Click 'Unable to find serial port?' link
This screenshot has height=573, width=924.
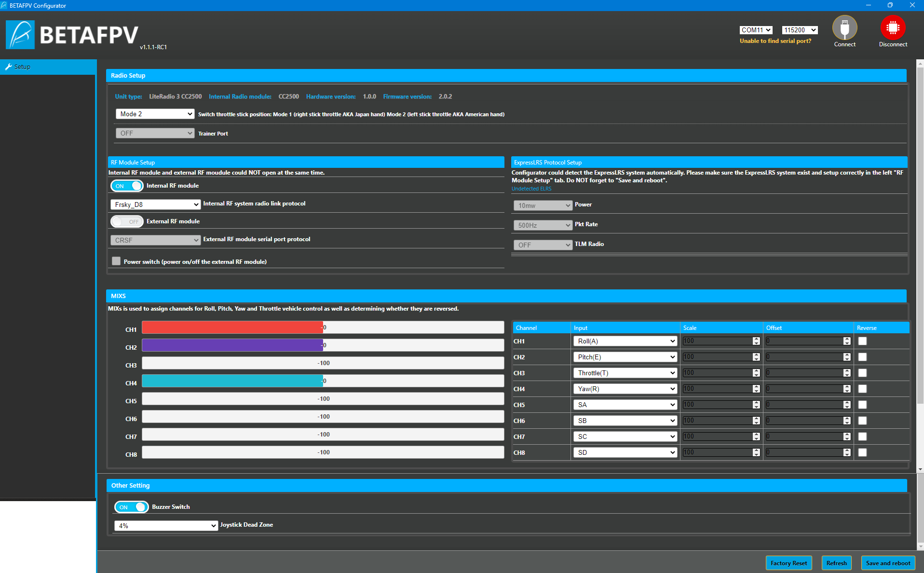coord(775,41)
